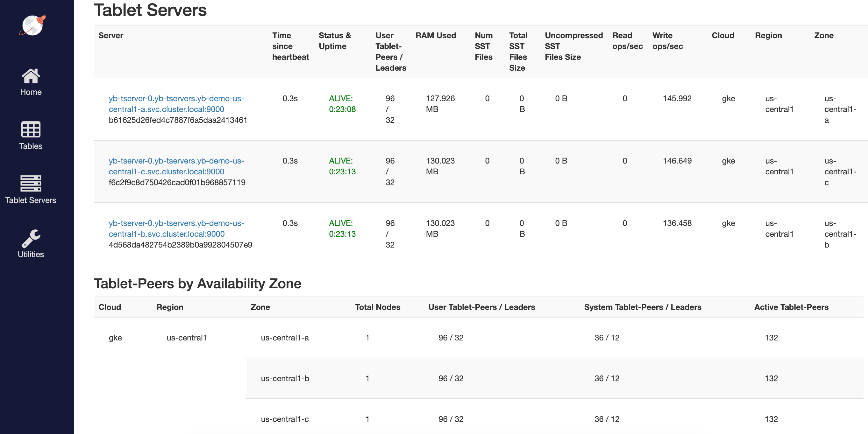Select the Utilities sidebar label
Viewport: 868px width, 434px height.
[31, 254]
